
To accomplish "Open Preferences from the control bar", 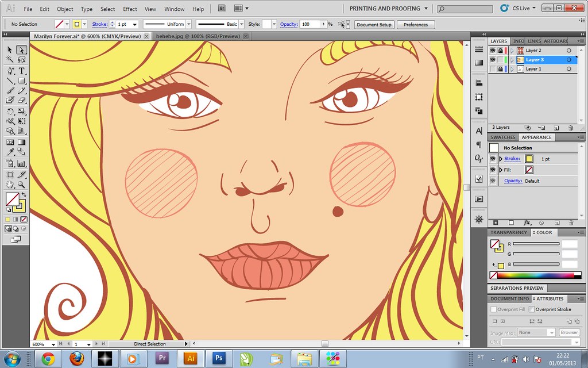I will [x=415, y=24].
